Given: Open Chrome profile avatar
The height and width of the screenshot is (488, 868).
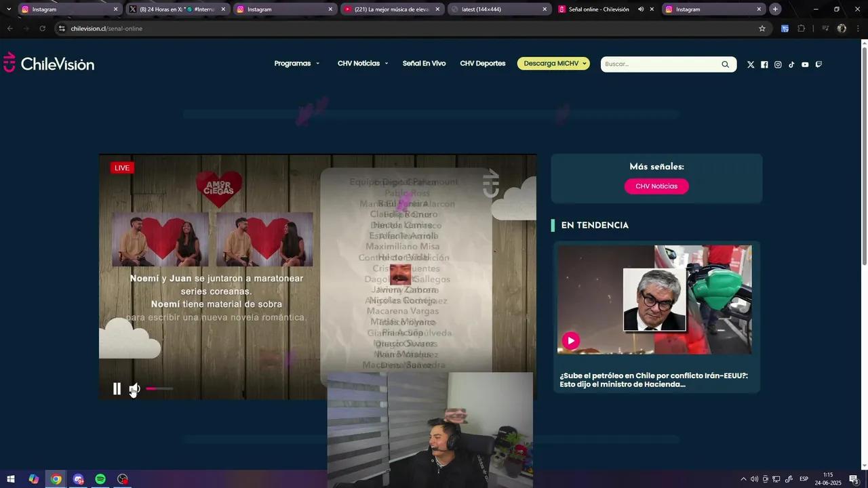Looking at the screenshot, I should [x=842, y=28].
